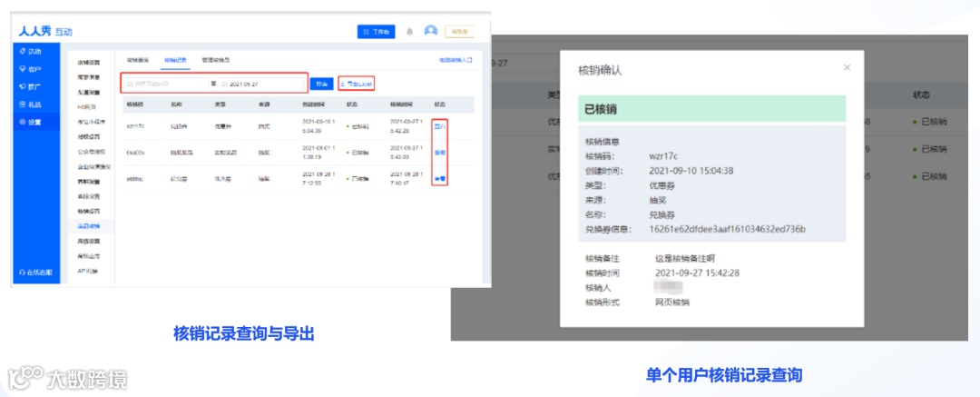Click the end date field showing 2021-09-27
Image resolution: width=980 pixels, height=397 pixels.
[262, 84]
